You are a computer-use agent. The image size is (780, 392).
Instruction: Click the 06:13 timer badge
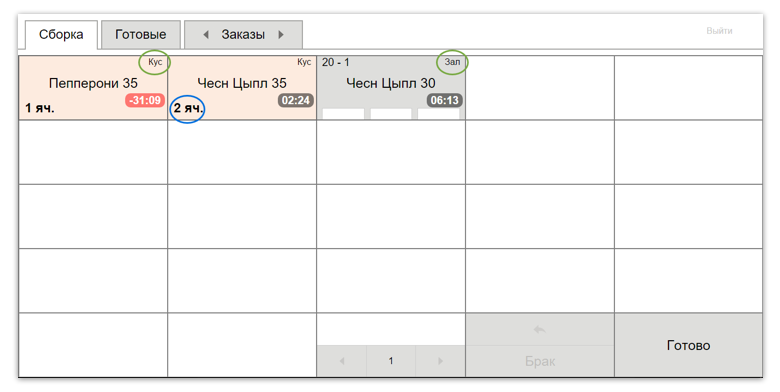pyautogui.click(x=444, y=100)
